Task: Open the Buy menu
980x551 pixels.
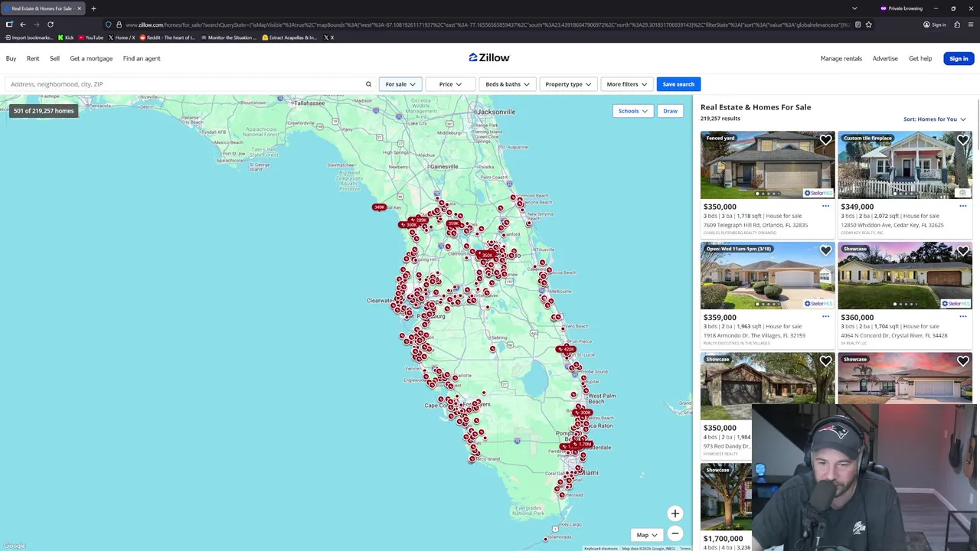Action: point(11,58)
